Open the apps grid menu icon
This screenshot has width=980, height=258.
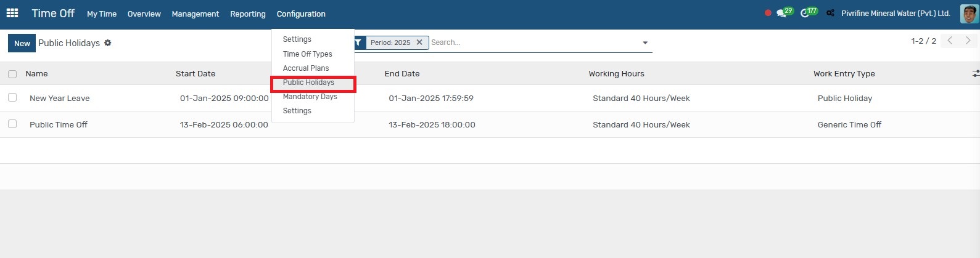coord(12,13)
